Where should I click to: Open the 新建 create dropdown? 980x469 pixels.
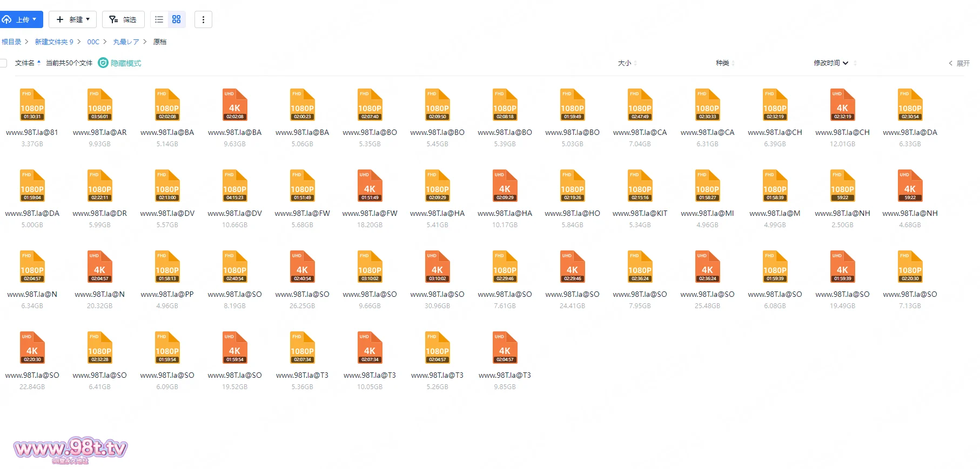click(73, 19)
